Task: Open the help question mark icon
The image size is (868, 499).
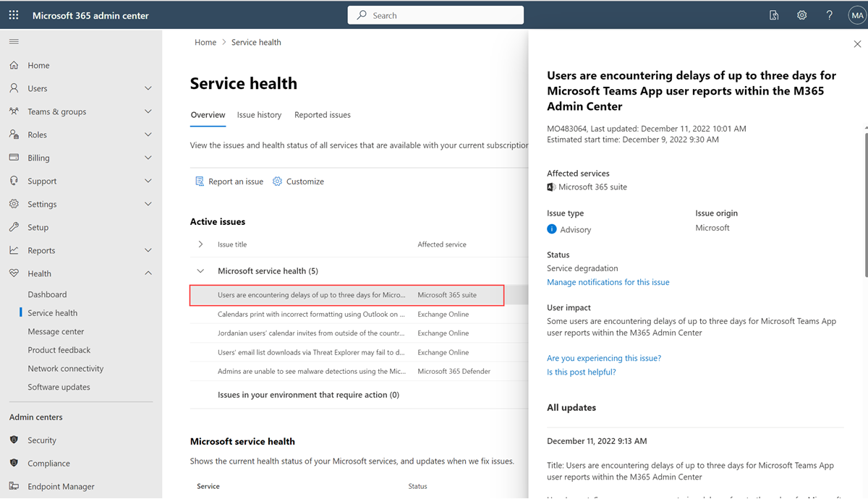Action: 830,15
